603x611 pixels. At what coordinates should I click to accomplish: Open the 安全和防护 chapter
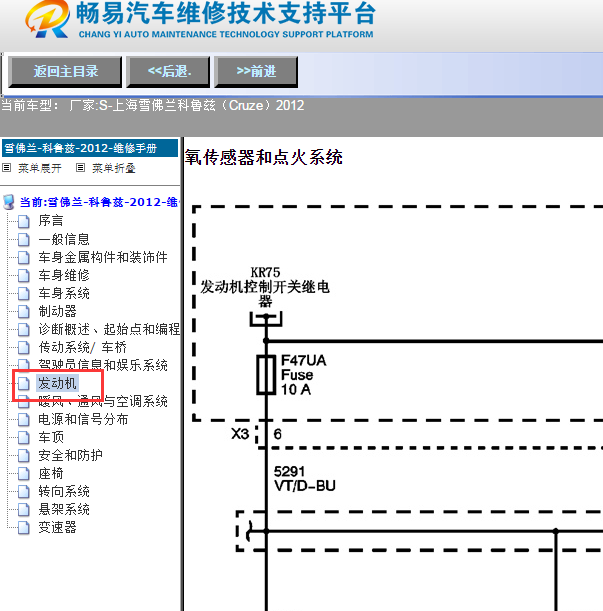[x=70, y=455]
